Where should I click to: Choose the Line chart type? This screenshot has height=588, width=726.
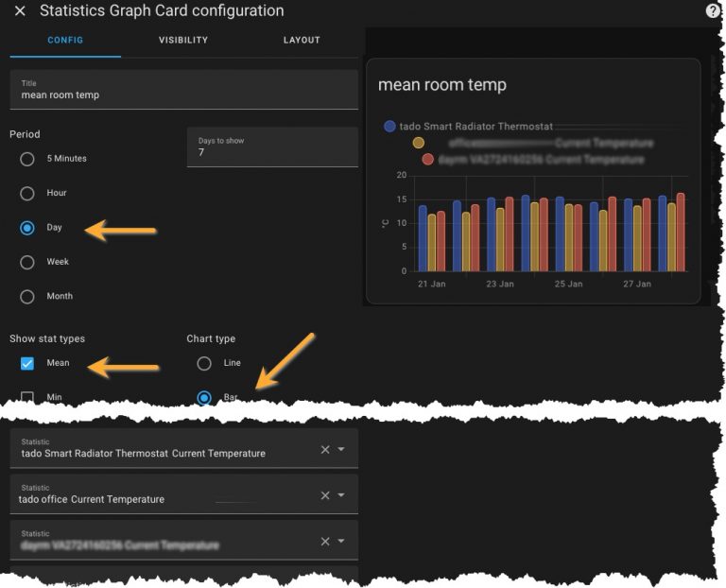point(204,363)
